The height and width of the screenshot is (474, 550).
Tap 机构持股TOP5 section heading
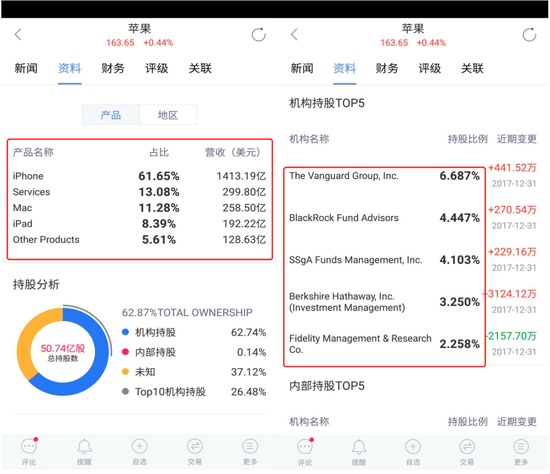(327, 103)
